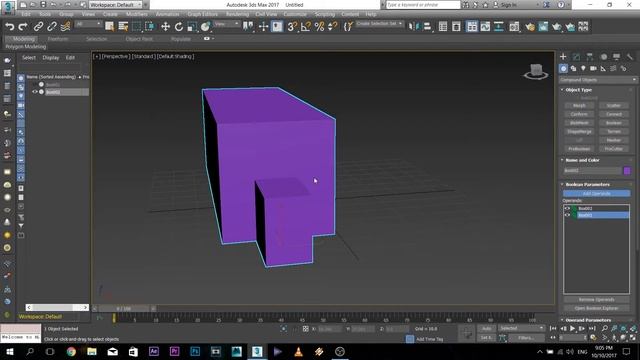This screenshot has height=360, width=640.
Task: Toggle visibility eye of first operand
Action: [567, 209]
